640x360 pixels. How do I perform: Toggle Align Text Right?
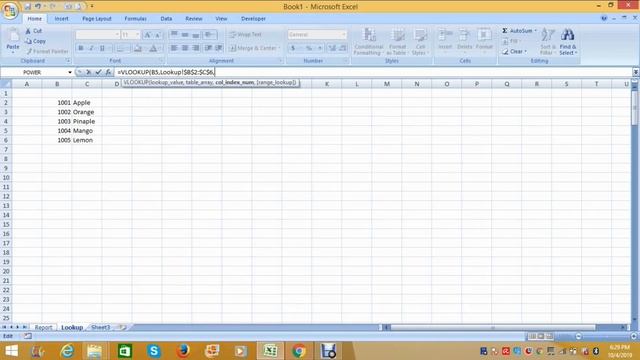tap(196, 48)
